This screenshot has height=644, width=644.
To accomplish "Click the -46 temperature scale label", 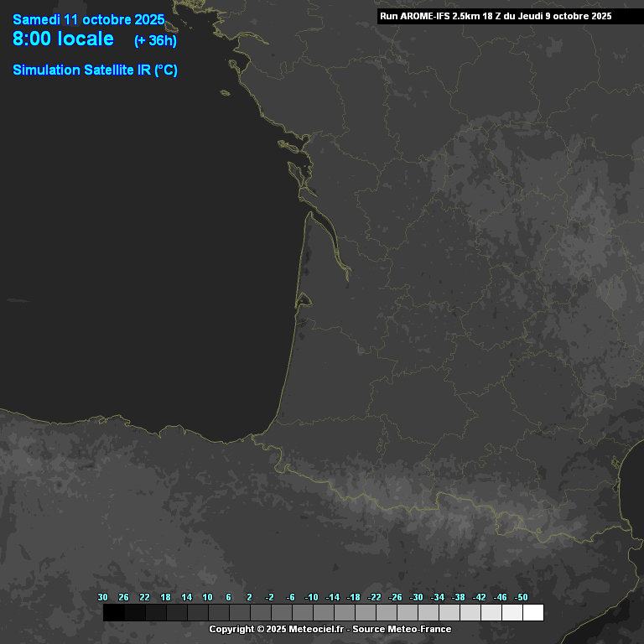I will click(500, 597).
